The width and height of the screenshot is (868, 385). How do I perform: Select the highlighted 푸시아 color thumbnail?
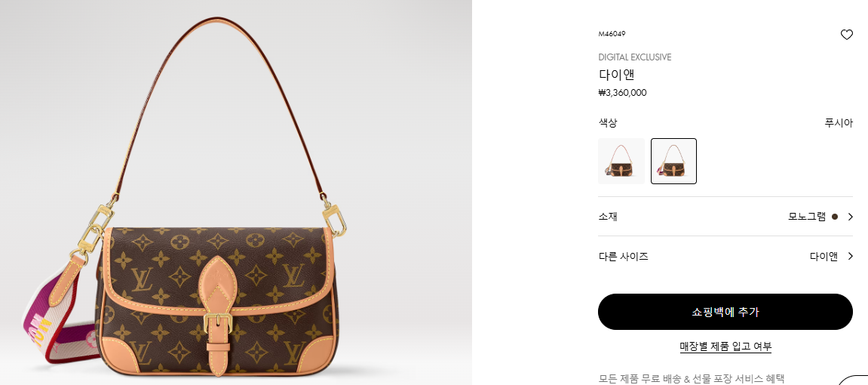coord(673,162)
